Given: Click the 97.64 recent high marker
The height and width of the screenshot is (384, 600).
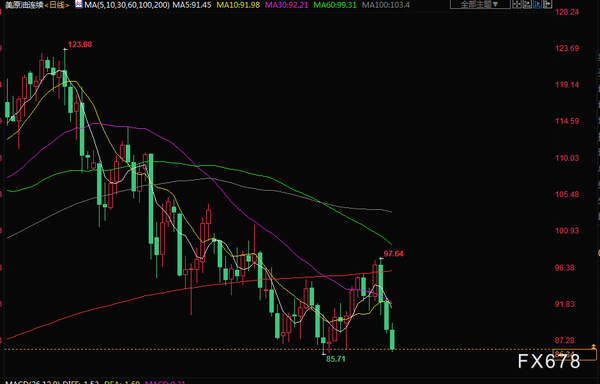Looking at the screenshot, I should point(393,254).
